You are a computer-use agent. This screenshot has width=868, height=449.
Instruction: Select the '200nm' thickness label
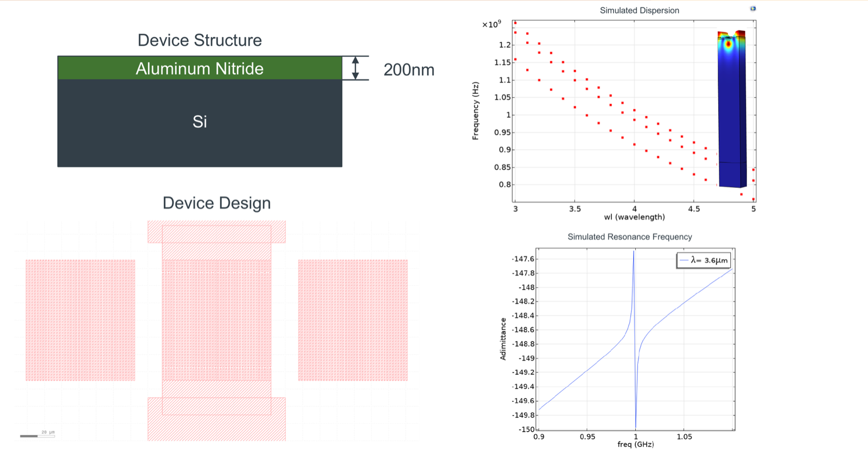409,70
